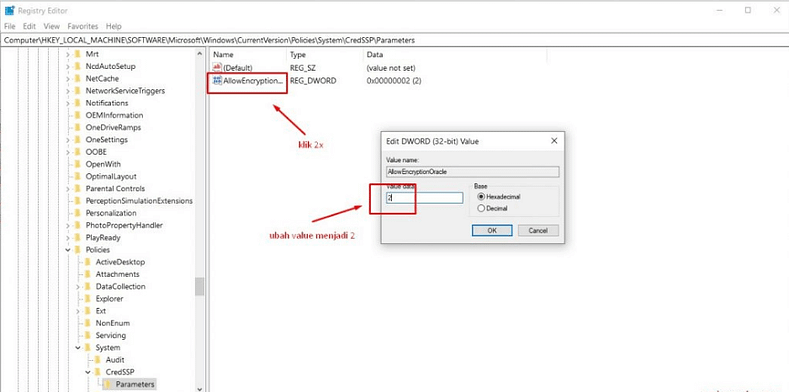Screen dimensions: 789x392
Task: Select the OpenWith folder icon
Action: [77, 164]
